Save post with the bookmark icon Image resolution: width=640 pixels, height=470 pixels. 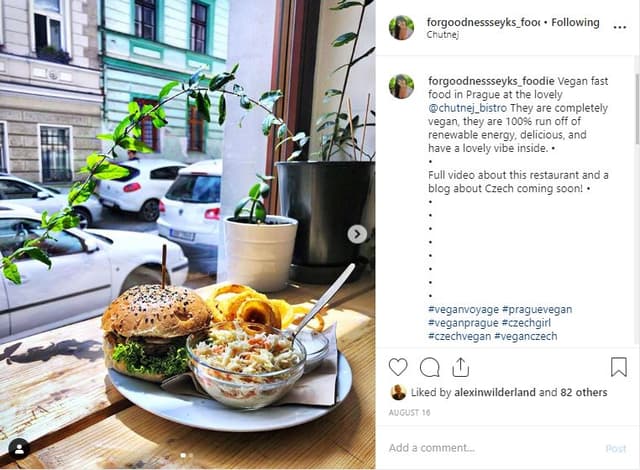(x=619, y=367)
